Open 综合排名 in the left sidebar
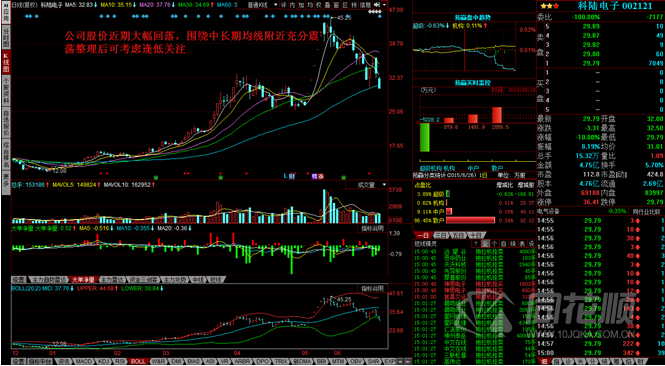Viewport: 665px width, 366px height. tap(6, 155)
